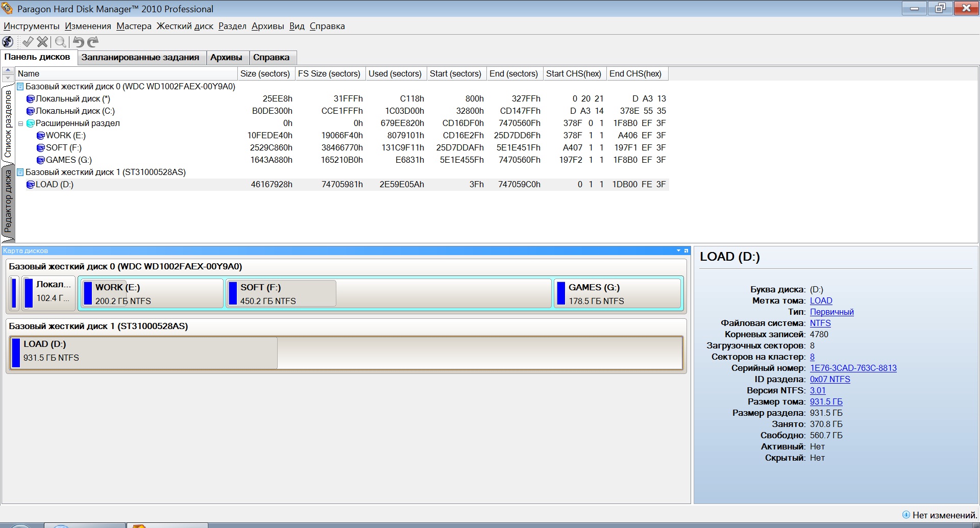Collapse the Расширенный раздел tree node

[x=21, y=123]
